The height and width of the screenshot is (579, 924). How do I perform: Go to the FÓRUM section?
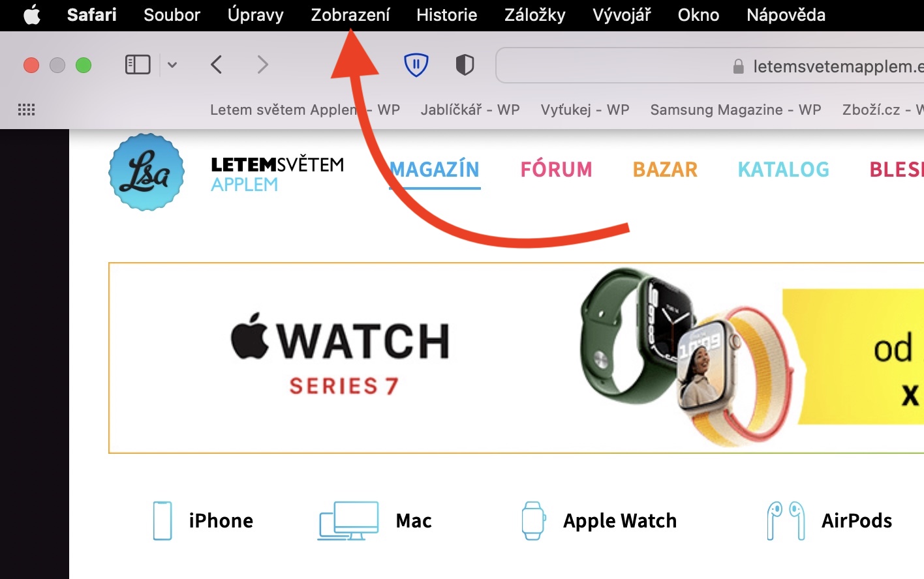tap(556, 170)
